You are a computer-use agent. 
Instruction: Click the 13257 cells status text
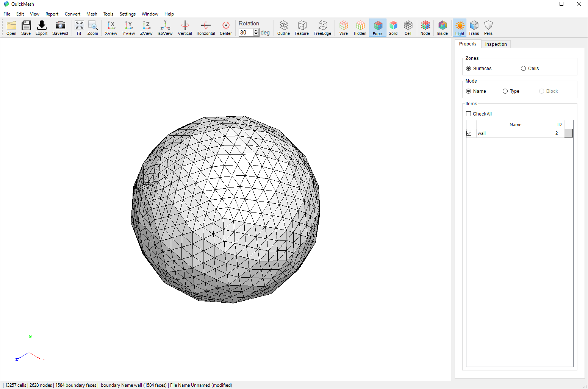(16, 385)
